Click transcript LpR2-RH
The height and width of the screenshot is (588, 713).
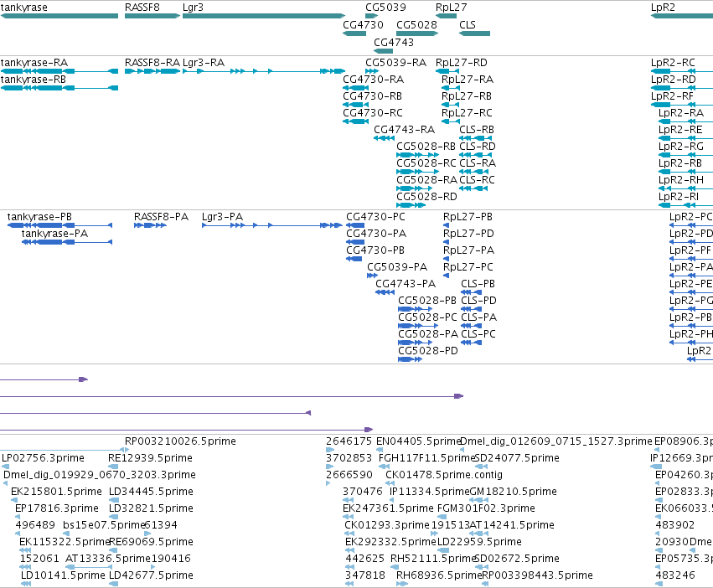680,180
